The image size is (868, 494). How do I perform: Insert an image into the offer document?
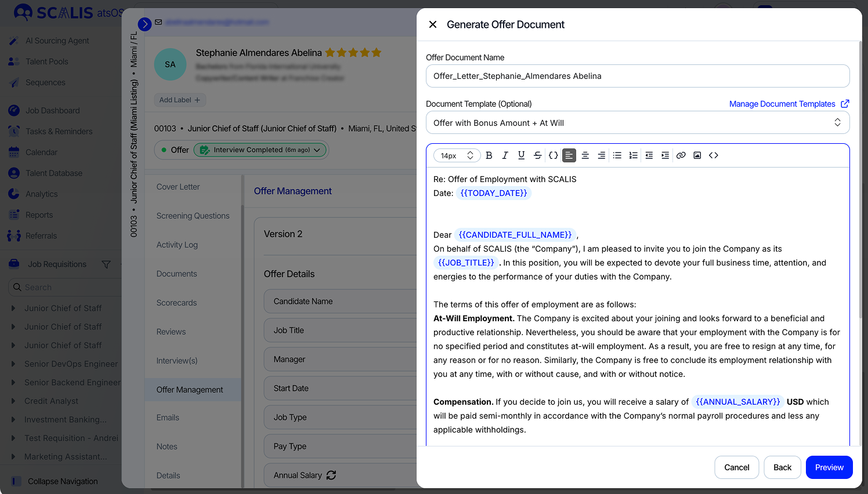click(x=697, y=155)
